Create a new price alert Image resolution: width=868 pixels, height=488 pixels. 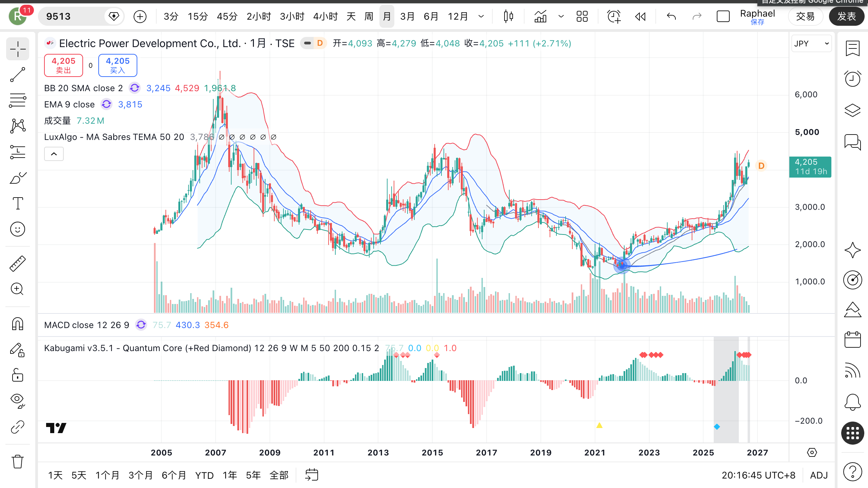tap(614, 16)
